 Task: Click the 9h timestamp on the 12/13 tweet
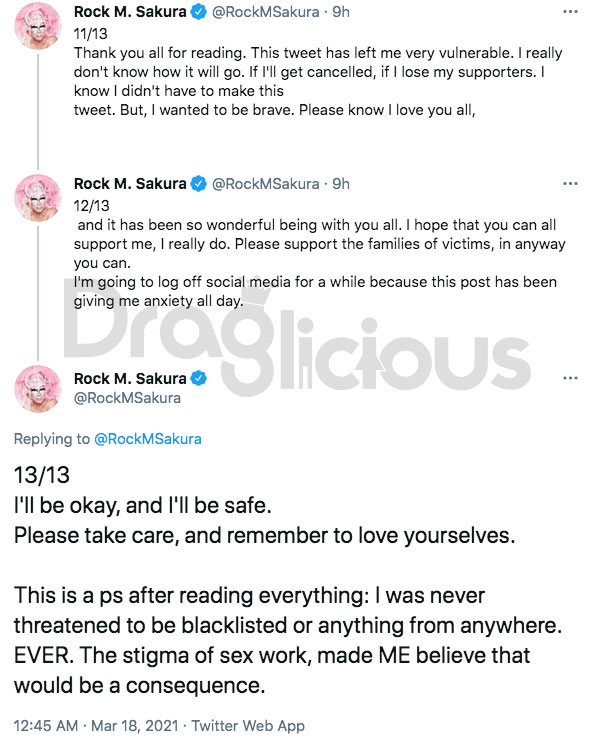click(x=341, y=184)
